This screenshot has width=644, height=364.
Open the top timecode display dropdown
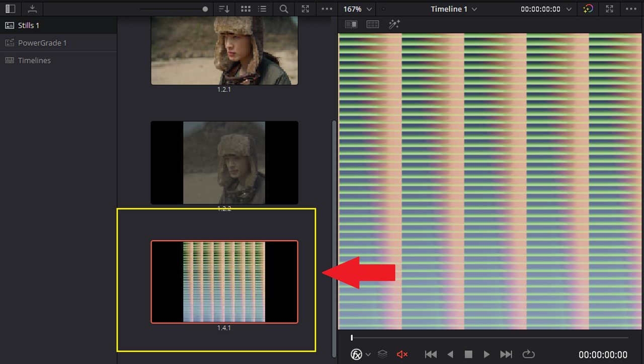tap(546, 9)
